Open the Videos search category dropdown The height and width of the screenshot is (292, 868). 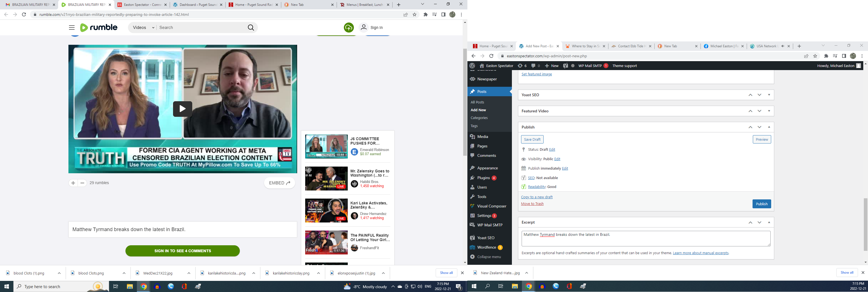pyautogui.click(x=143, y=28)
